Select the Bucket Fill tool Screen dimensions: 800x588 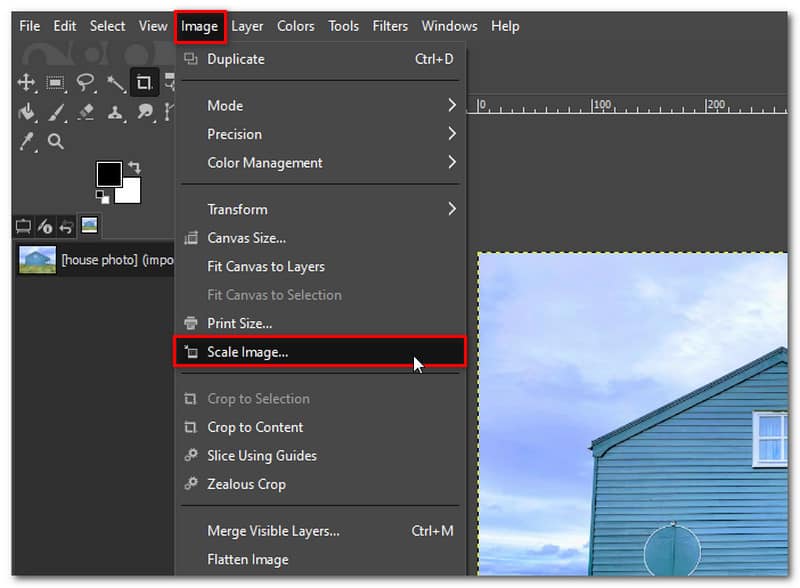pos(26,112)
